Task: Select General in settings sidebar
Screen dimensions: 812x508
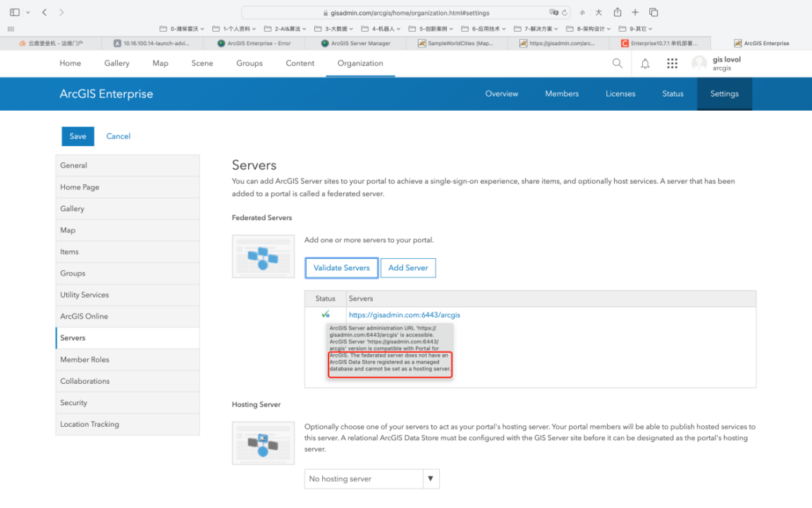Action: tap(128, 165)
